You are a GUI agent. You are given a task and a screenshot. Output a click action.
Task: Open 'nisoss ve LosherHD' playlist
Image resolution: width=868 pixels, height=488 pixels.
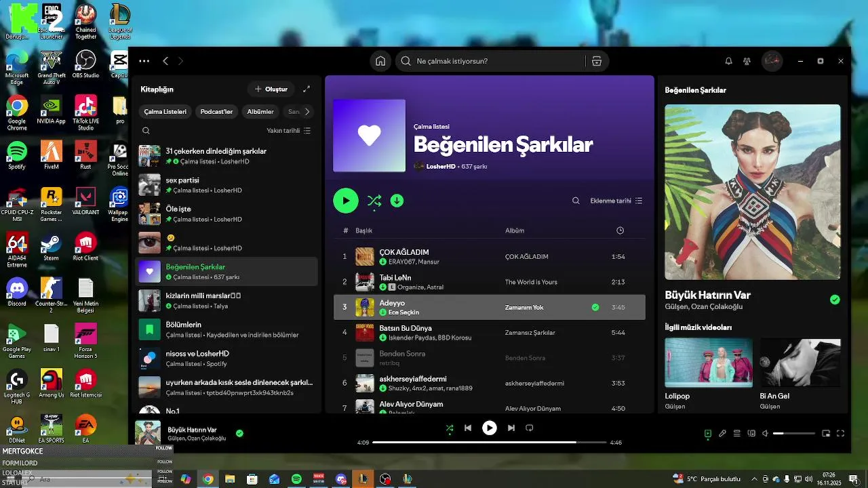(x=226, y=358)
